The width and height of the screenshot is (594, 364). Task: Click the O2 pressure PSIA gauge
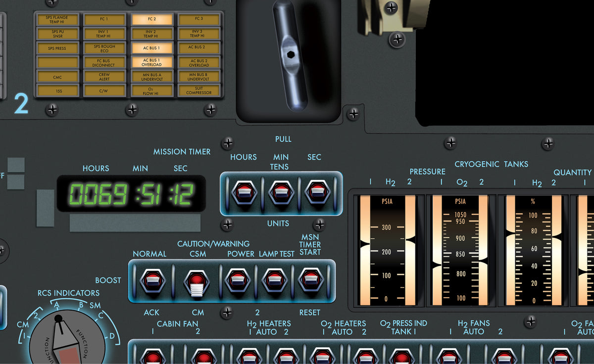click(x=460, y=250)
